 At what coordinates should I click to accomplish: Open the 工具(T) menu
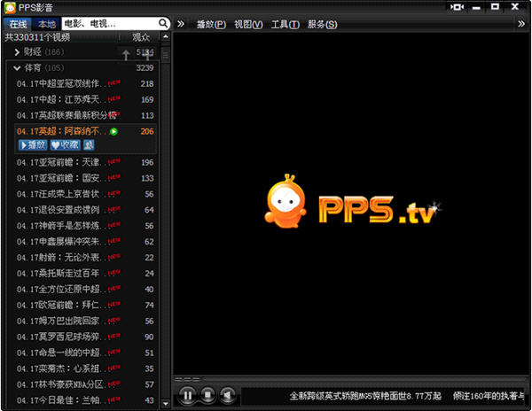point(285,24)
